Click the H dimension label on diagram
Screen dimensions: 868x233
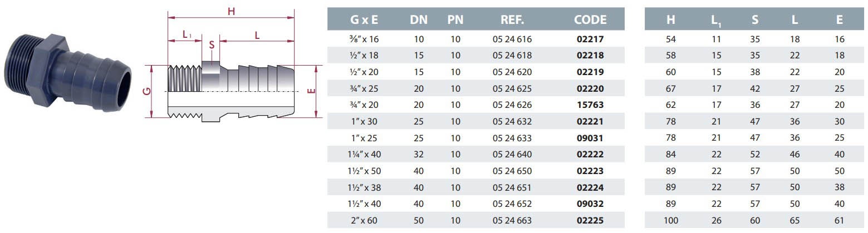coord(231,11)
